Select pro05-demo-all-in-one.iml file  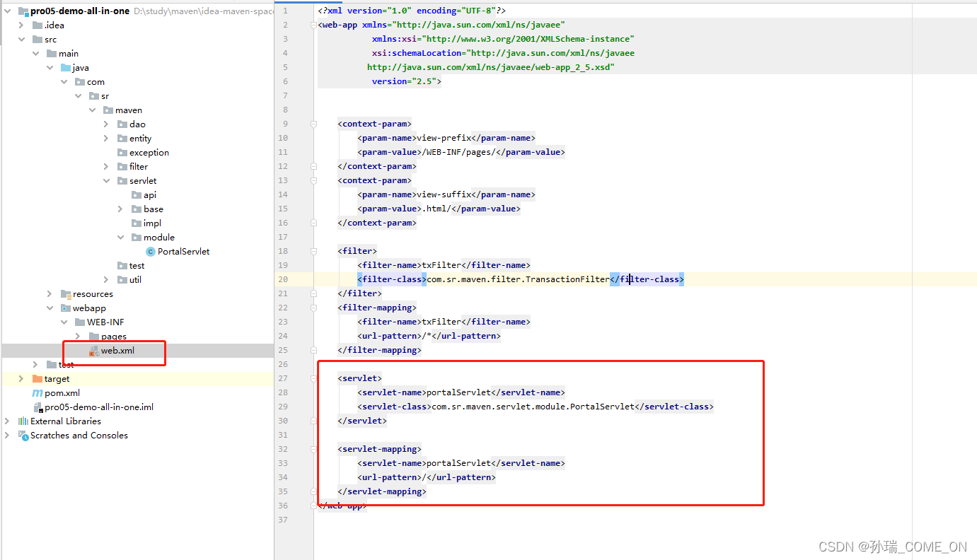[x=99, y=407]
